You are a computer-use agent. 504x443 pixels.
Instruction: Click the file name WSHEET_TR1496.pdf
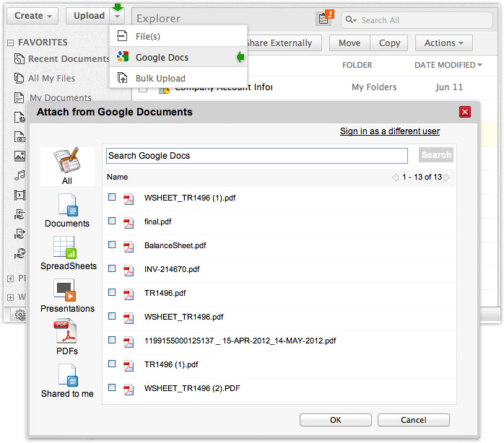pyautogui.click(x=183, y=317)
